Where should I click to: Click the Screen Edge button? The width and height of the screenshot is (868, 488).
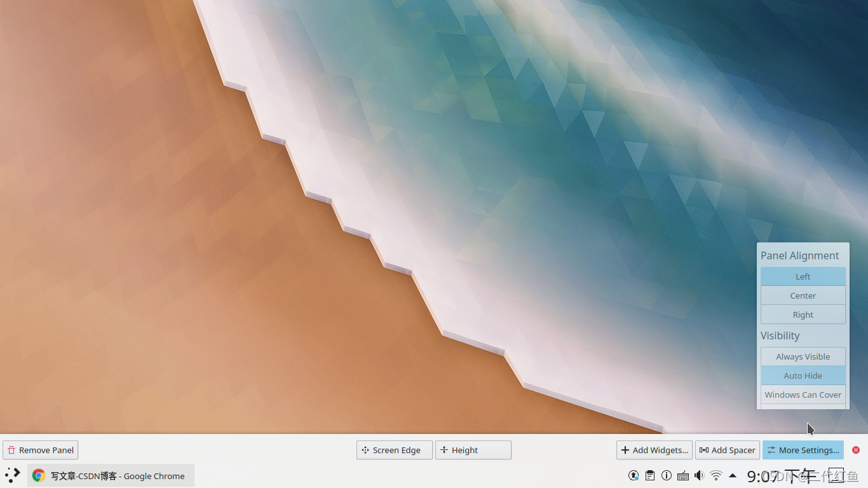(x=395, y=450)
